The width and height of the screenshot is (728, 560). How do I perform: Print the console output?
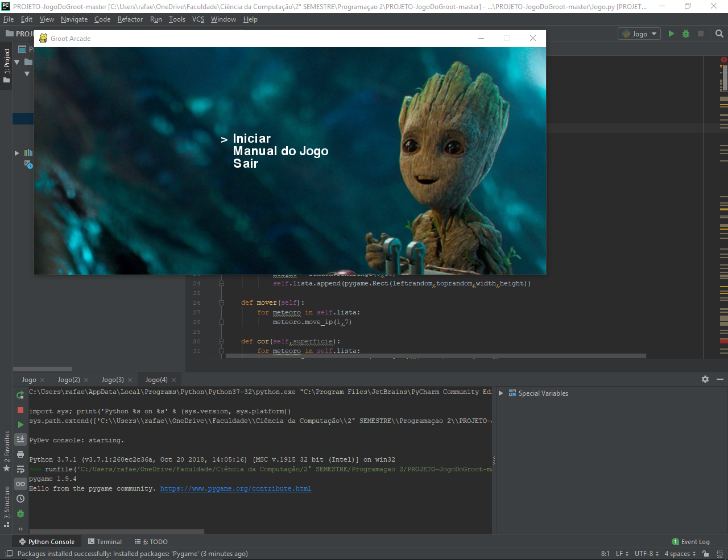[x=19, y=454]
